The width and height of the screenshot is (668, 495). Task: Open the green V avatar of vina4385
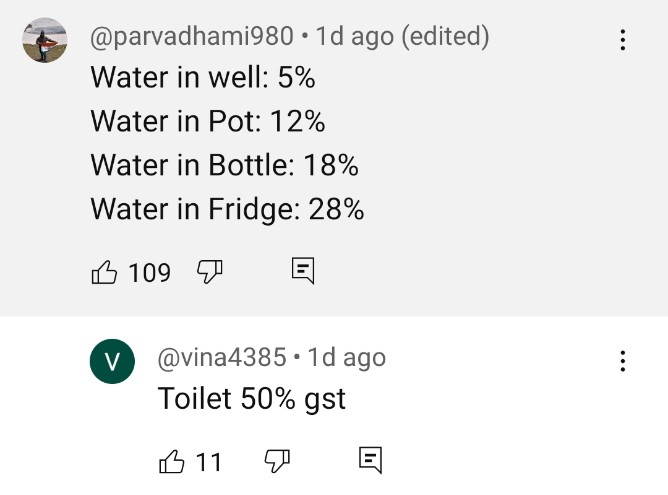pyautogui.click(x=112, y=361)
